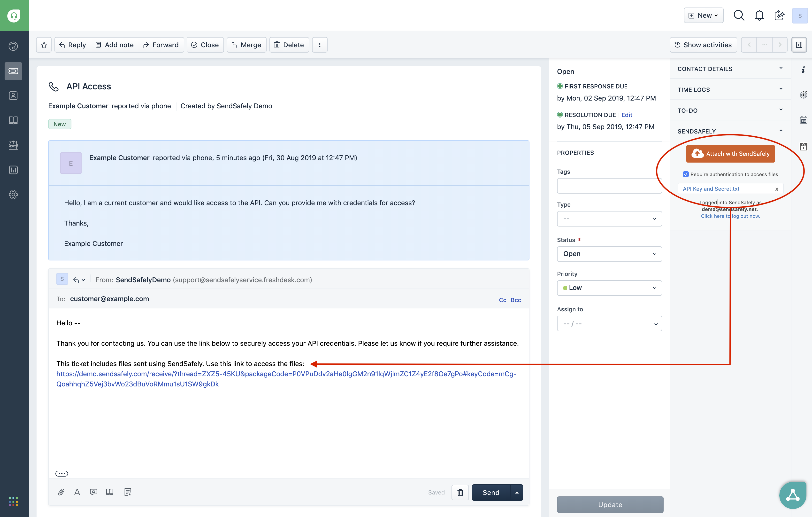Star this ticket as favorite

(44, 45)
